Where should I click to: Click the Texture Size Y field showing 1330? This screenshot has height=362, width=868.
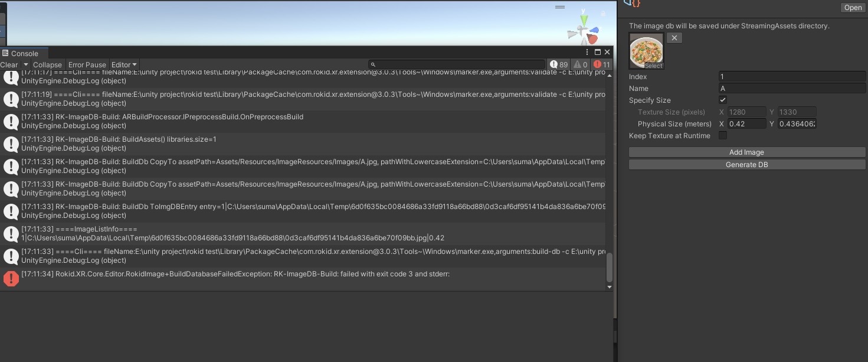(797, 112)
